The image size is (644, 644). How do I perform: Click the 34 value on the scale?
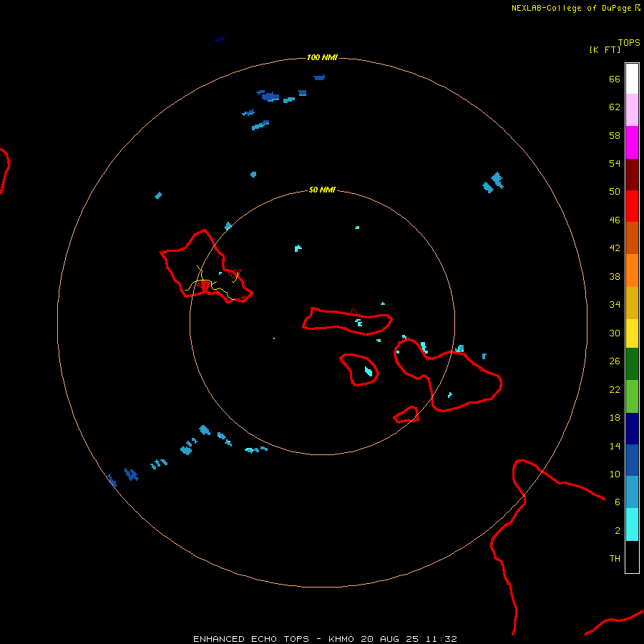click(x=615, y=305)
